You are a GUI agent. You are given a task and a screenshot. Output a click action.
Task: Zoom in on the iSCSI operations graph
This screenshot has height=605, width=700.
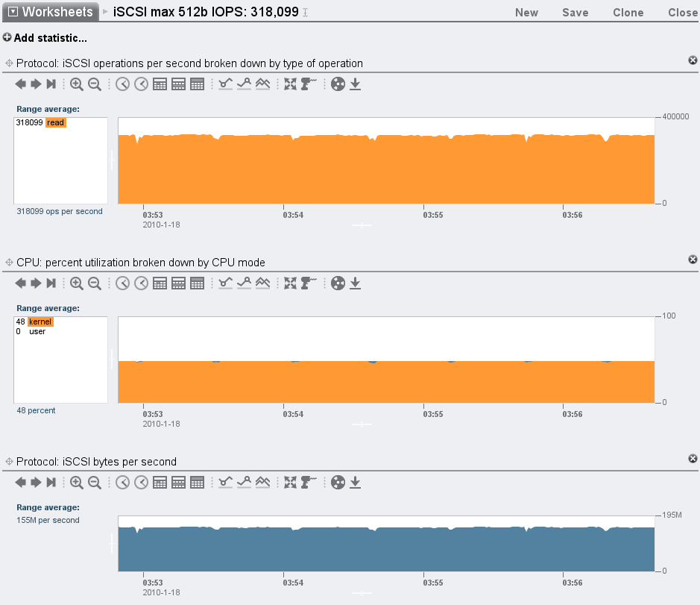[x=77, y=84]
